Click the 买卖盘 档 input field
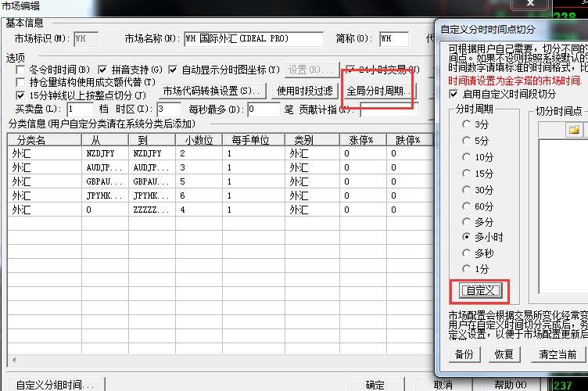This screenshot has width=588, height=391. click(x=81, y=109)
